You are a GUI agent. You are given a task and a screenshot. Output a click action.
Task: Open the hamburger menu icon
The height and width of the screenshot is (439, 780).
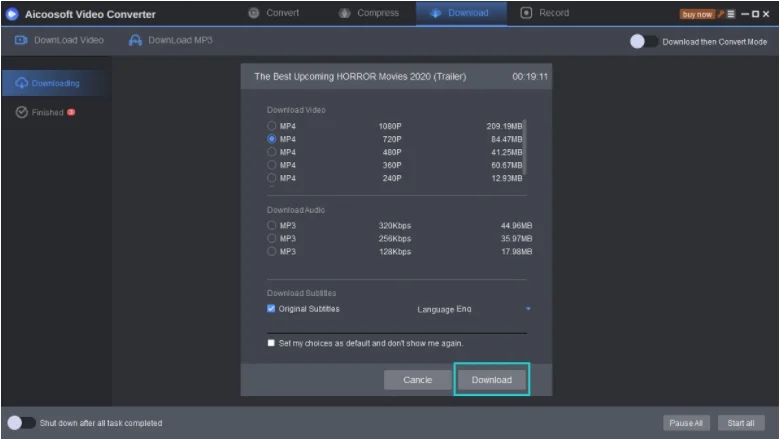(x=731, y=14)
